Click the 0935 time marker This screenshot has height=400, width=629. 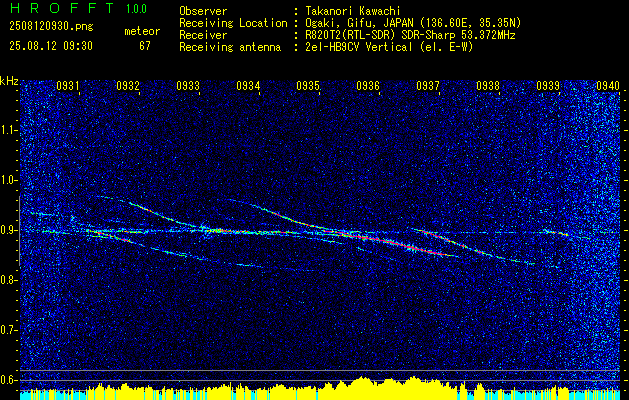pyautogui.click(x=308, y=86)
